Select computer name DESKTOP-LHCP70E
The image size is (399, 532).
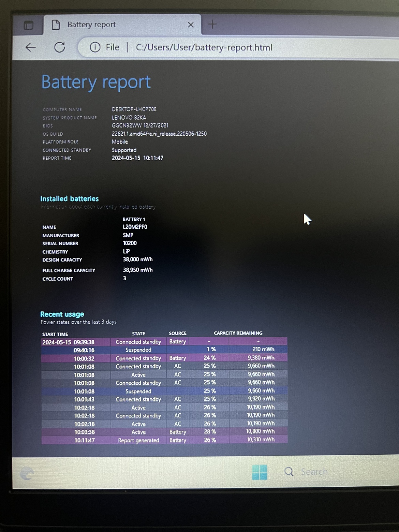[x=134, y=109]
